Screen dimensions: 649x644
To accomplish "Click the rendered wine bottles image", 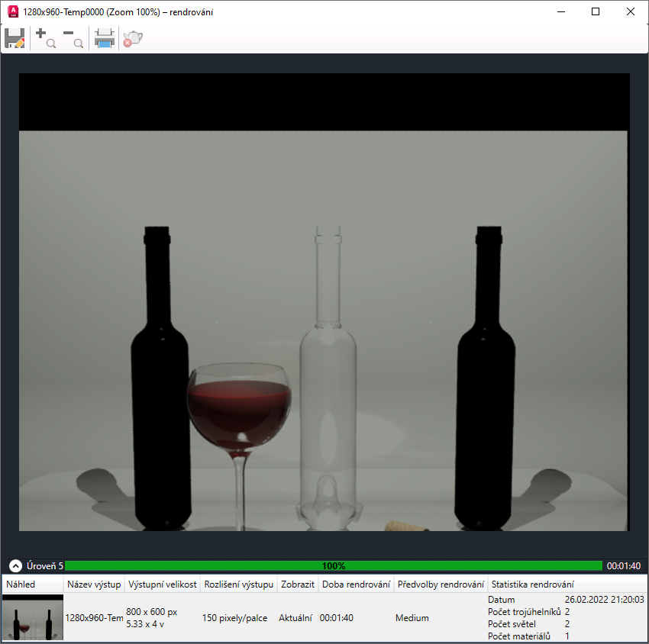I will click(x=324, y=302).
